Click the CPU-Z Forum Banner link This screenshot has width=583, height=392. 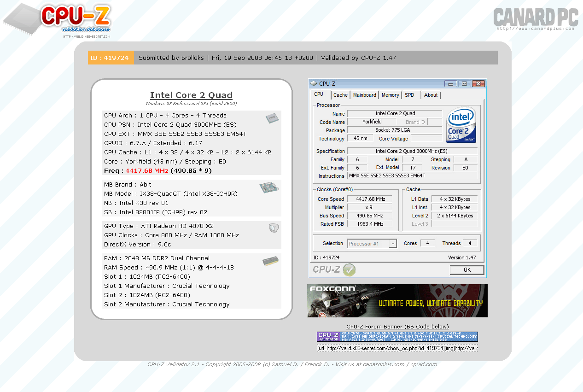coord(397,327)
